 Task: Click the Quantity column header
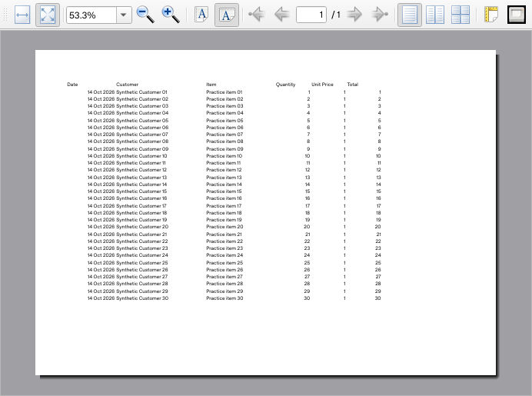285,85
